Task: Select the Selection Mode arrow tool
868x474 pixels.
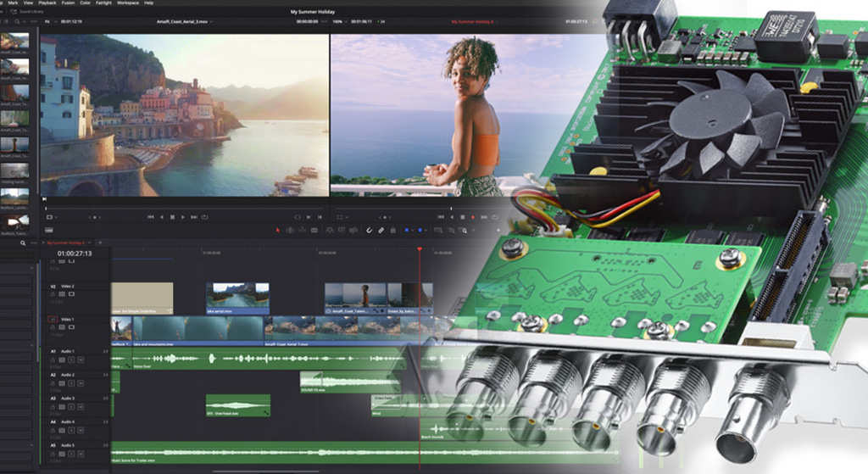Action: click(x=278, y=230)
